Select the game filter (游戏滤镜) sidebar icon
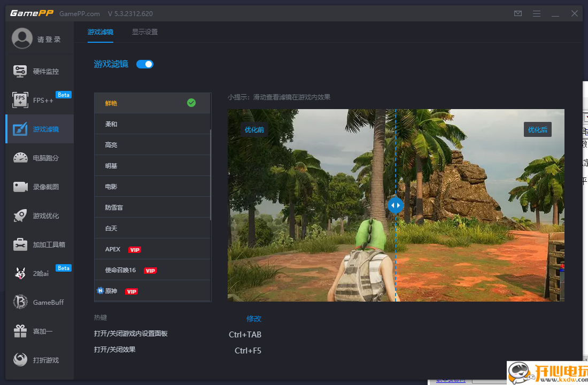 click(x=20, y=129)
